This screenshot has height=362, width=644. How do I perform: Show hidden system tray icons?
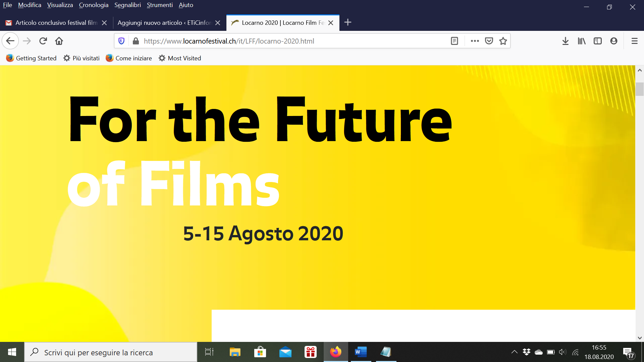point(514,352)
